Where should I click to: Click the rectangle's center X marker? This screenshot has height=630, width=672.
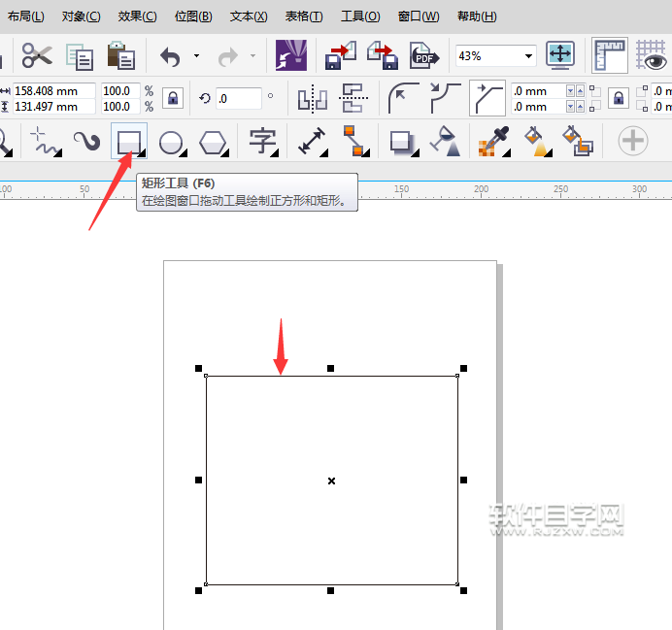click(331, 481)
